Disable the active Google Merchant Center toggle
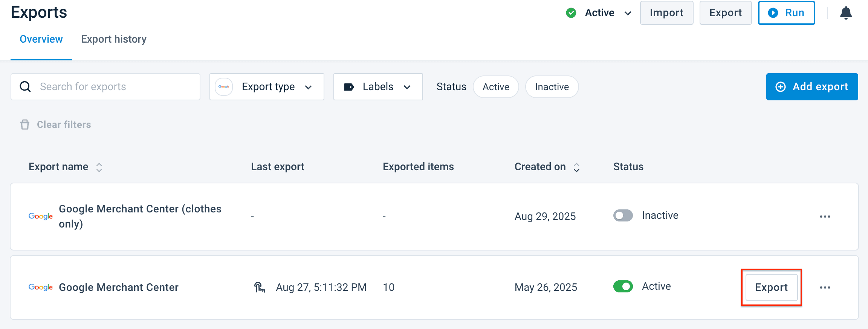This screenshot has width=868, height=329. 623,286
